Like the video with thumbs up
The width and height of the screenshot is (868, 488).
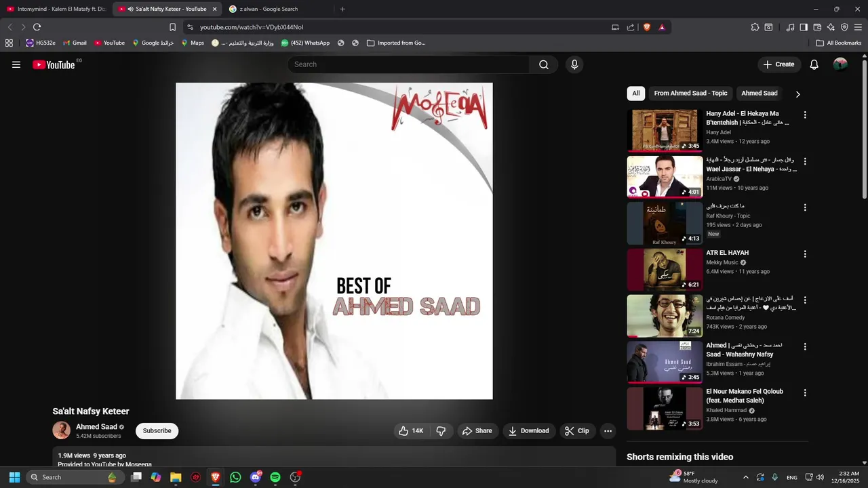411,431
